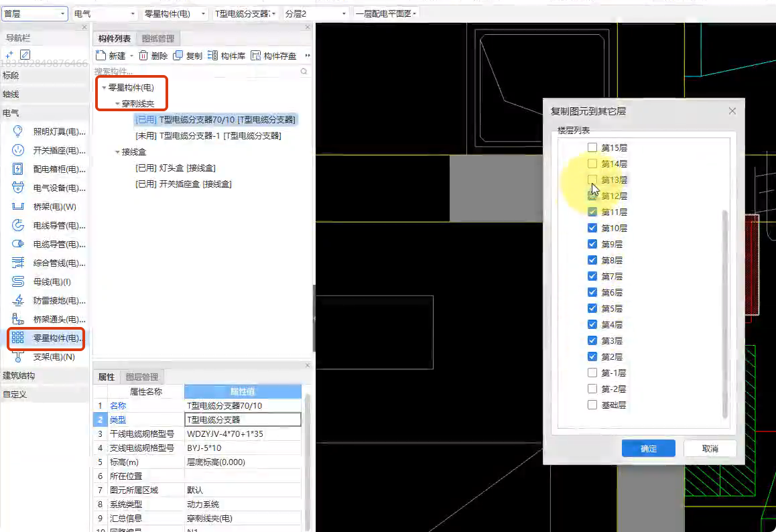This screenshot has width=776, height=532.
Task: Select the 母线(电)(I) busbar icon
Action: pos(18,281)
